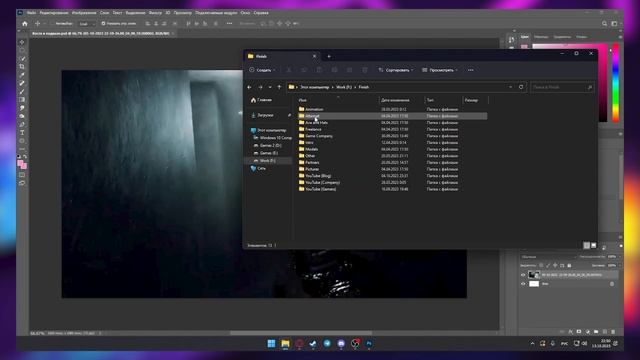
Task: Open layer blend mode dropdown
Action: (548, 257)
